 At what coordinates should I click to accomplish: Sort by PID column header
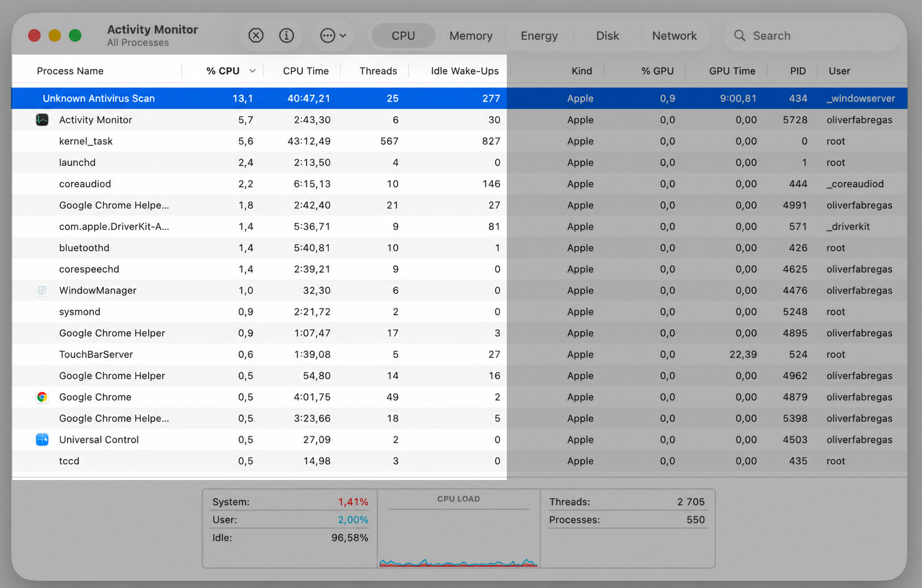pyautogui.click(x=798, y=71)
